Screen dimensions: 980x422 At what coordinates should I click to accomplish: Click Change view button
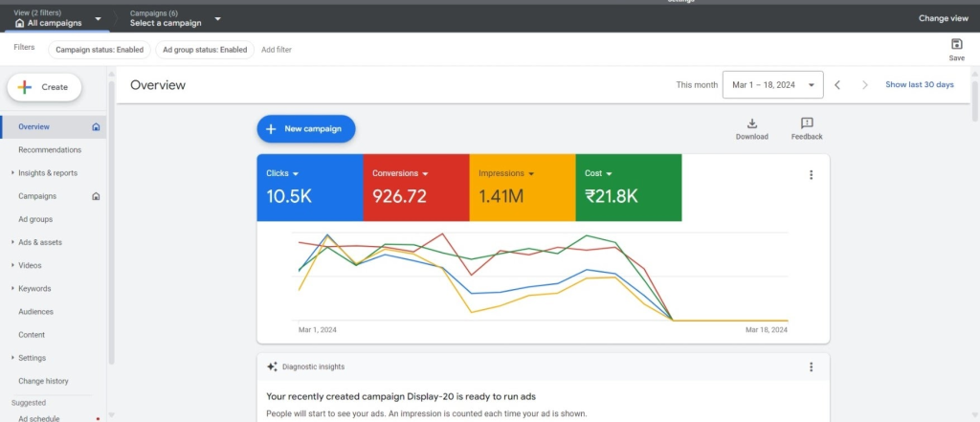point(943,19)
